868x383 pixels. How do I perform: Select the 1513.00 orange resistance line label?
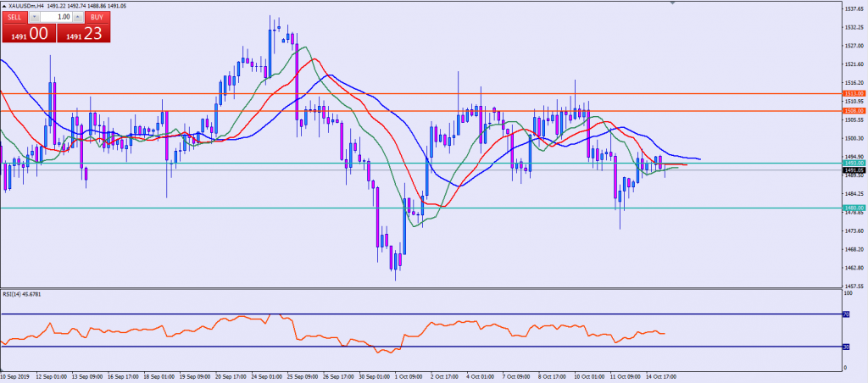tap(853, 93)
